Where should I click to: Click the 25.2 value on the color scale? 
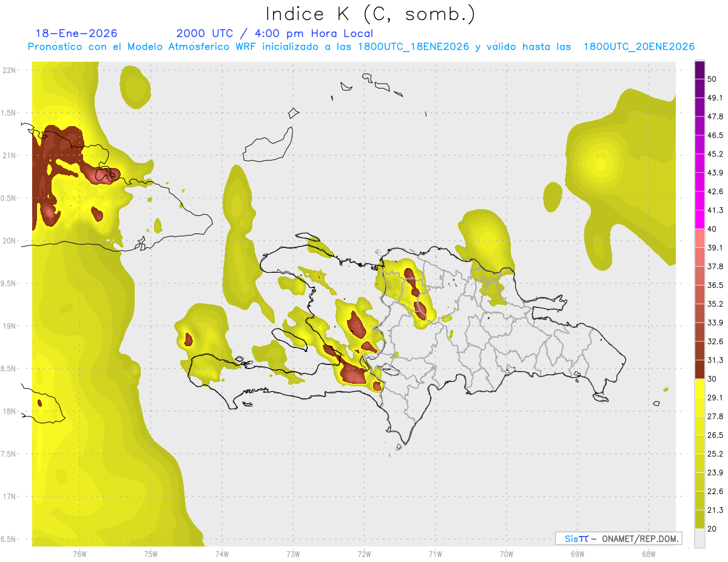(715, 453)
